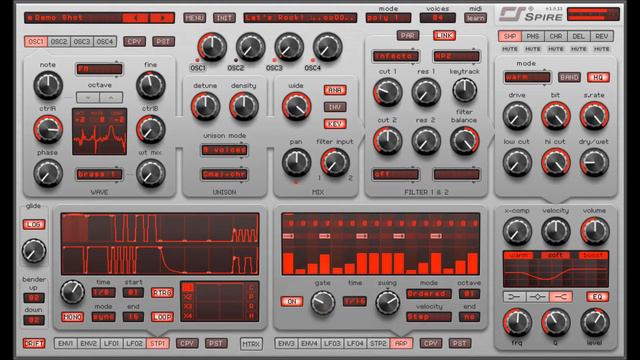Viewport: 640px width, 360px height.
Task: Toggle the glide LOG switch
Action: [x=34, y=224]
